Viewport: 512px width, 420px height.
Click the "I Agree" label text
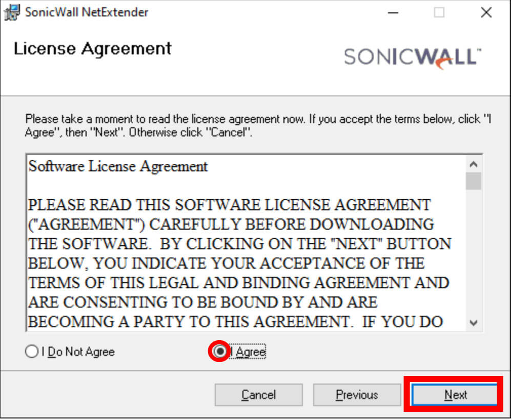[x=248, y=352]
